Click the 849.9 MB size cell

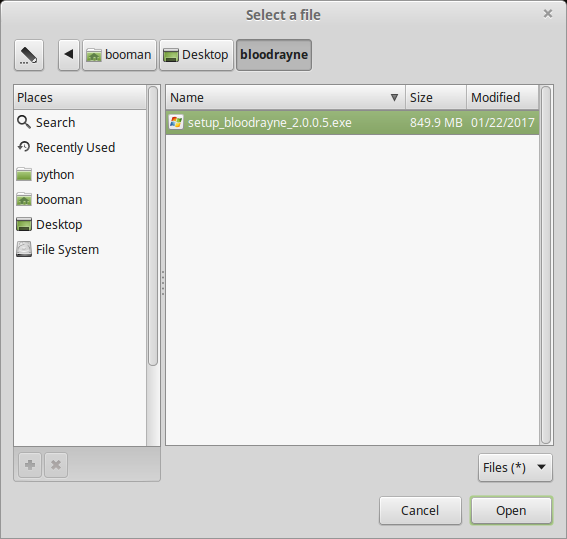pos(436,123)
